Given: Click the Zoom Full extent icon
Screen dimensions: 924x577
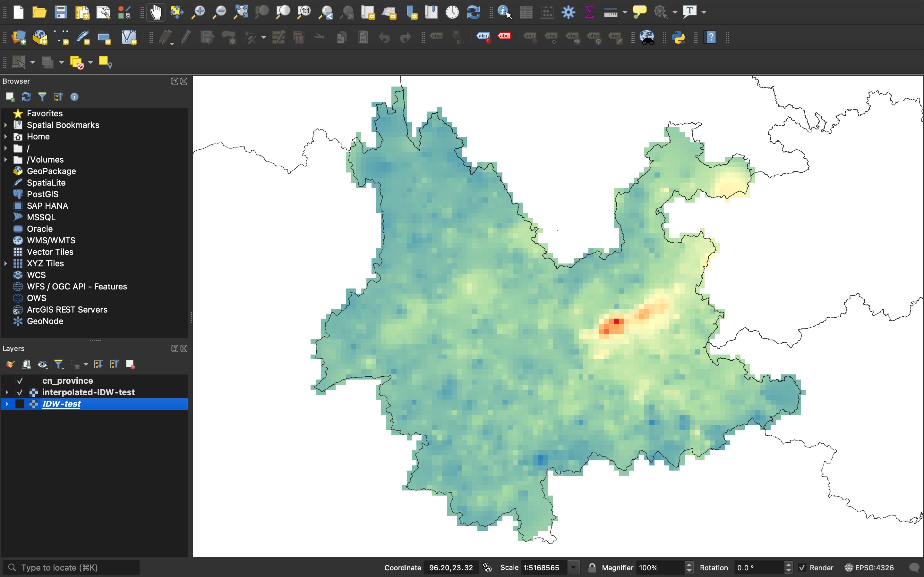Looking at the screenshot, I should click(241, 12).
